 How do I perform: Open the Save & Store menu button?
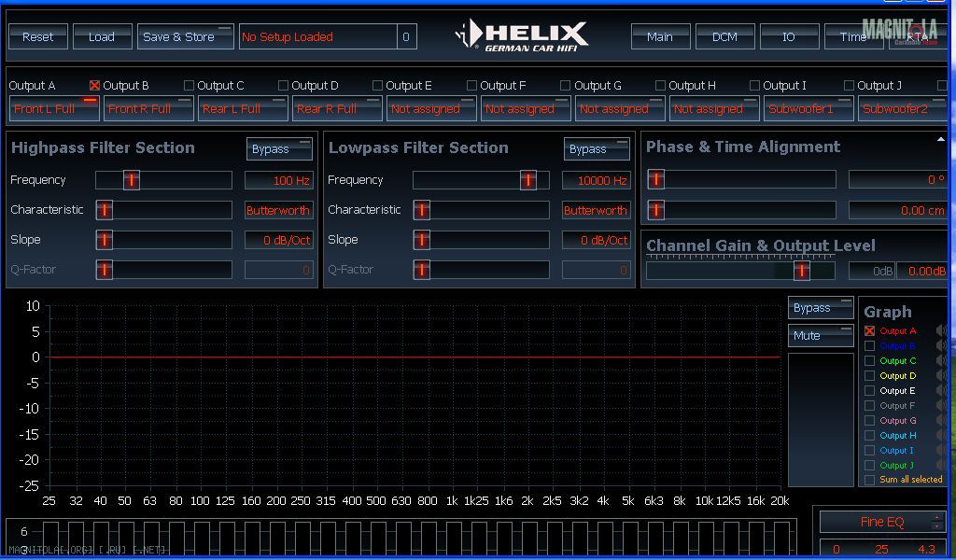point(186,36)
